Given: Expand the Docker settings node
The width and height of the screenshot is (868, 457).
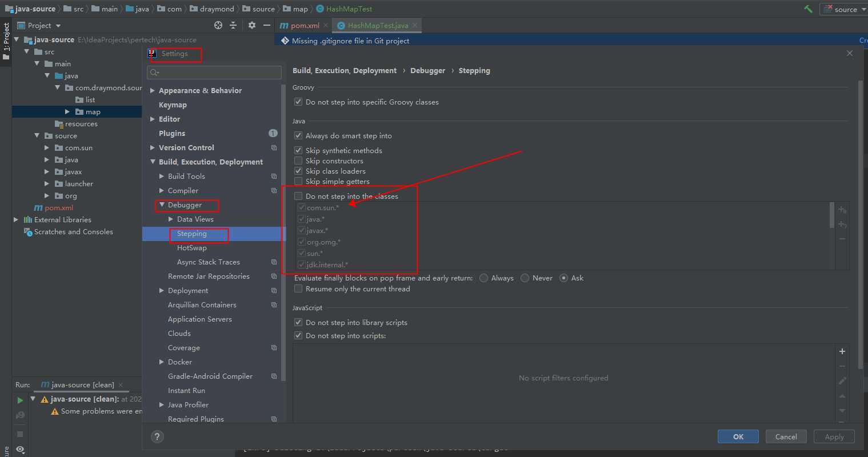Looking at the screenshot, I should coord(162,362).
